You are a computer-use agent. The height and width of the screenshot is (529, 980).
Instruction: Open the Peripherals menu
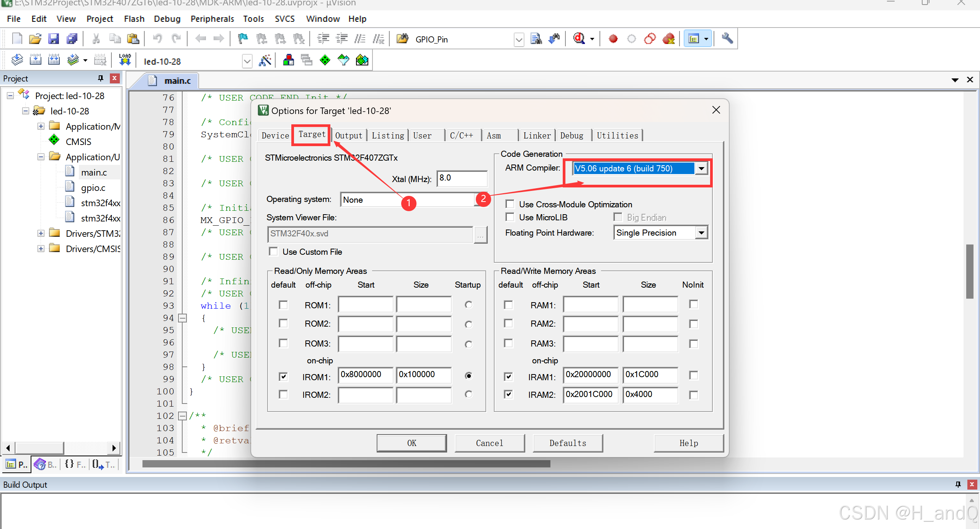(212, 19)
